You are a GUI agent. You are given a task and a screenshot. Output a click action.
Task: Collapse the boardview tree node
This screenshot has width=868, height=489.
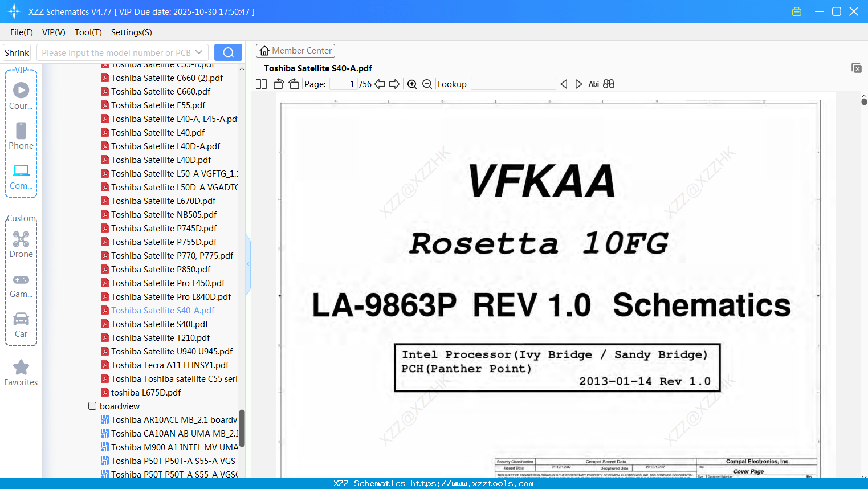[92, 406]
